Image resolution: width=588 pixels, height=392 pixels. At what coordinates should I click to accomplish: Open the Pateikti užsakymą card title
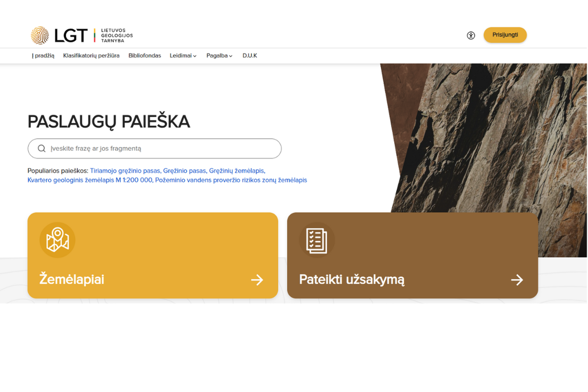pyautogui.click(x=352, y=280)
